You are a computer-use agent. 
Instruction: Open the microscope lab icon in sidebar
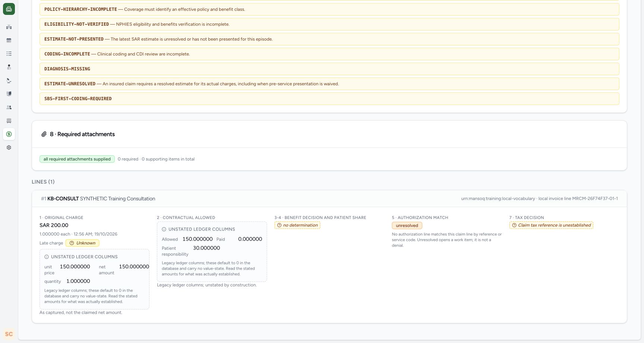click(x=9, y=80)
